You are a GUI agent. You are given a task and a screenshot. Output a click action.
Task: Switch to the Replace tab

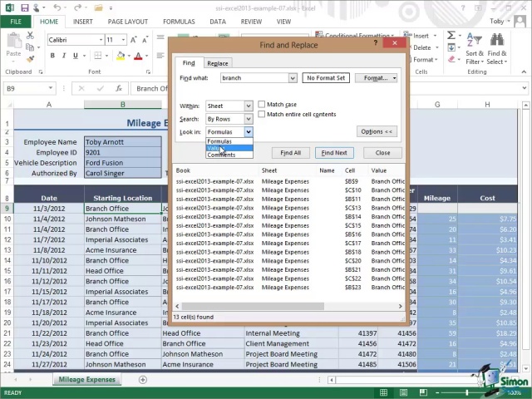(x=218, y=63)
